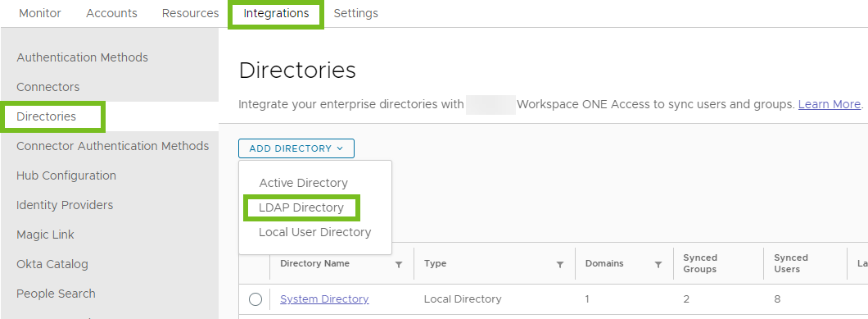The height and width of the screenshot is (319, 868).
Task: Select Directories in the sidebar
Action: click(x=47, y=116)
